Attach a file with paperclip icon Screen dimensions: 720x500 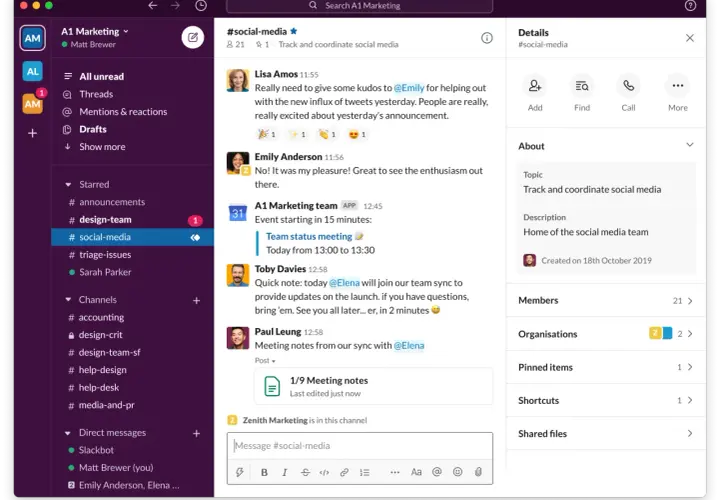478,472
